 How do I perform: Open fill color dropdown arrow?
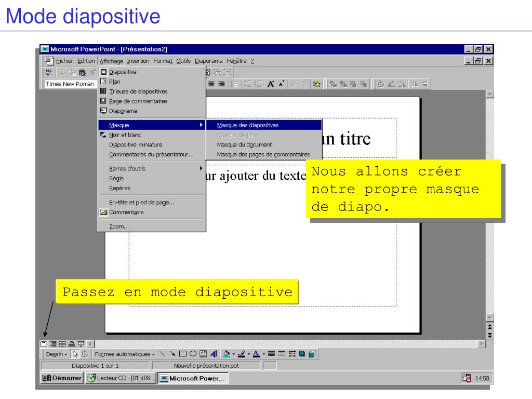[233, 354]
